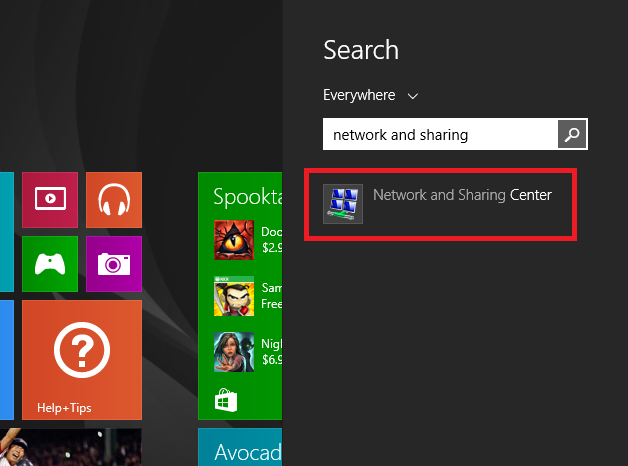
Task: Select the game thumbnail priced at $6.9
Action: pos(234,352)
